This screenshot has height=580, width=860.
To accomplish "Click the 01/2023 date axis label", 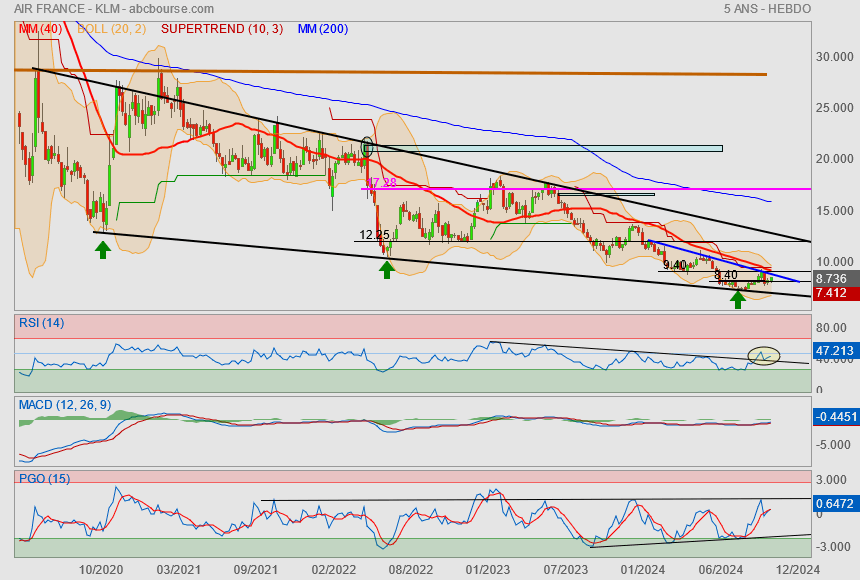I will (488, 570).
